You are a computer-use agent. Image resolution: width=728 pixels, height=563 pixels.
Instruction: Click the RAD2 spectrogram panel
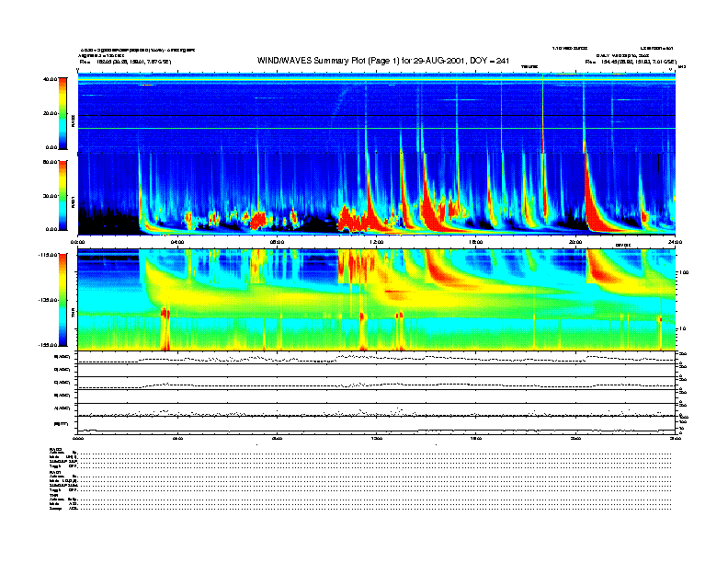(x=377, y=112)
